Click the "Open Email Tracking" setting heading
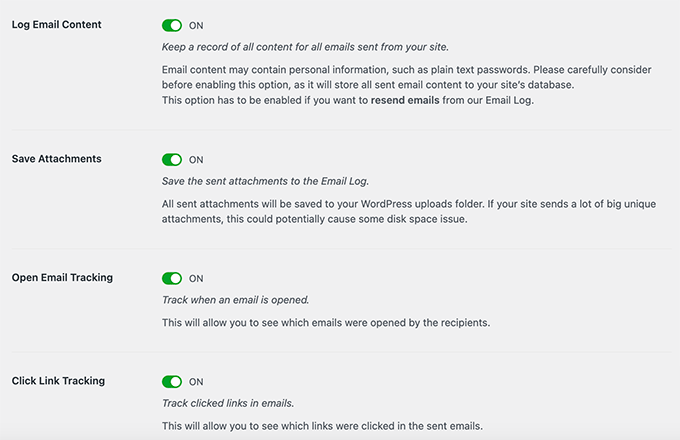The image size is (680, 440). tap(62, 278)
